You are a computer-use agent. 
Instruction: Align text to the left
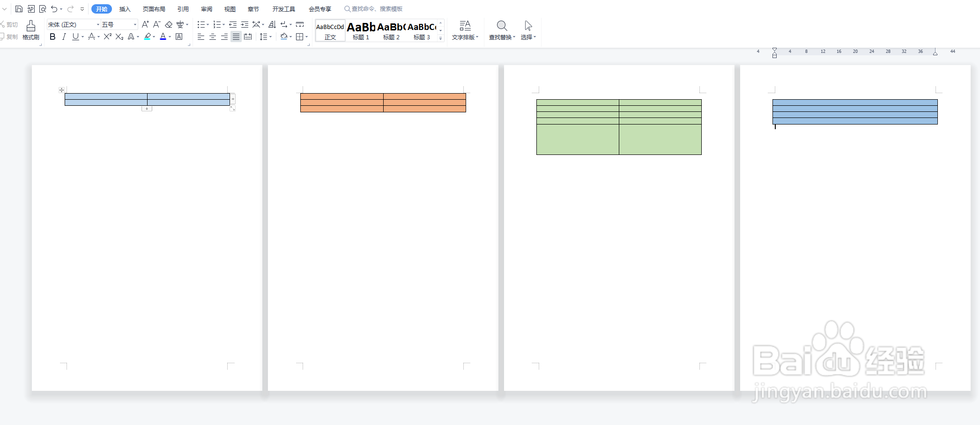pos(201,37)
